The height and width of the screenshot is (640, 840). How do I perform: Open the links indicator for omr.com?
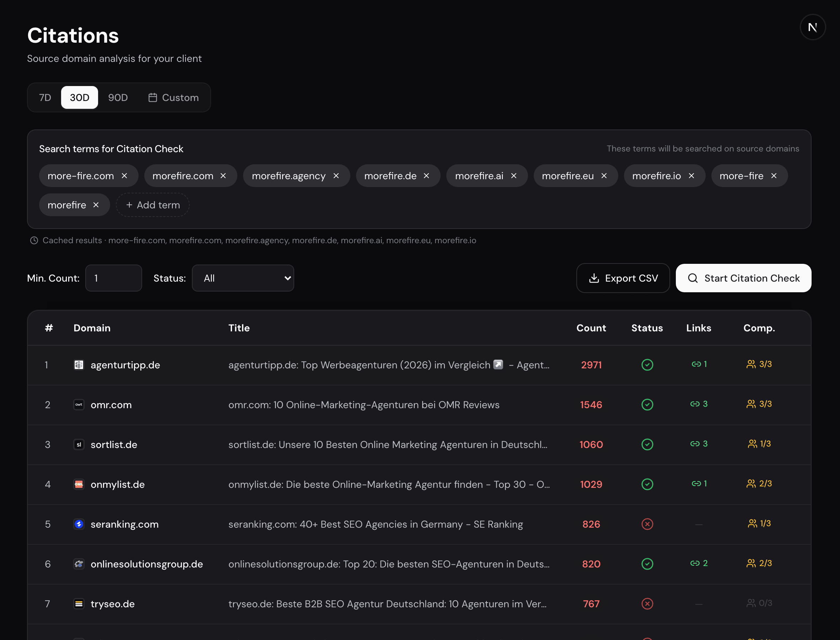coord(699,404)
